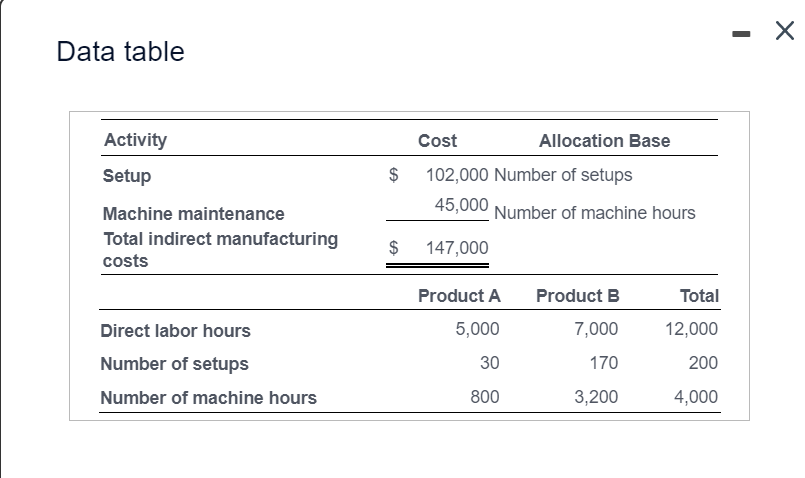Select Total indirect manufacturing costs label
This screenshot has height=478, width=805.
[220, 250]
